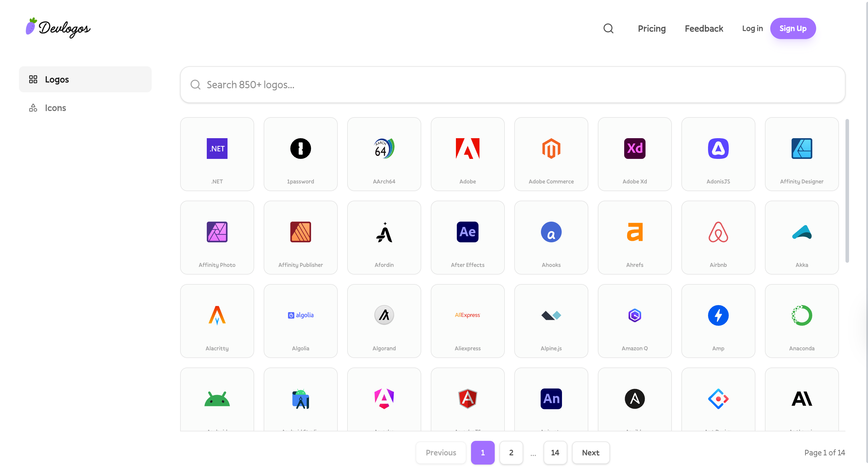This screenshot has height=474, width=868.
Task: Select the Logos section in the sidebar
Action: pos(57,79)
